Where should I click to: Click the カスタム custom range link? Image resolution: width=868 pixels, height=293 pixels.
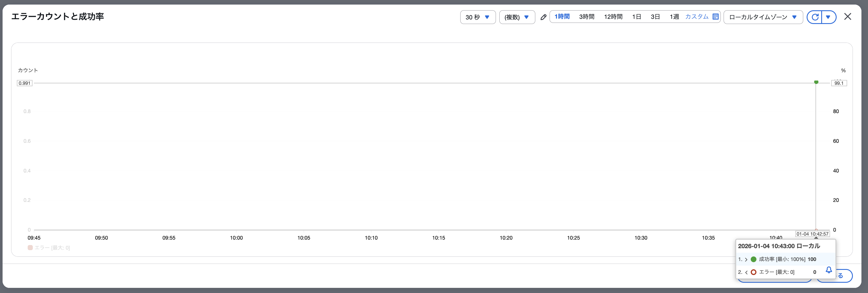pyautogui.click(x=697, y=16)
